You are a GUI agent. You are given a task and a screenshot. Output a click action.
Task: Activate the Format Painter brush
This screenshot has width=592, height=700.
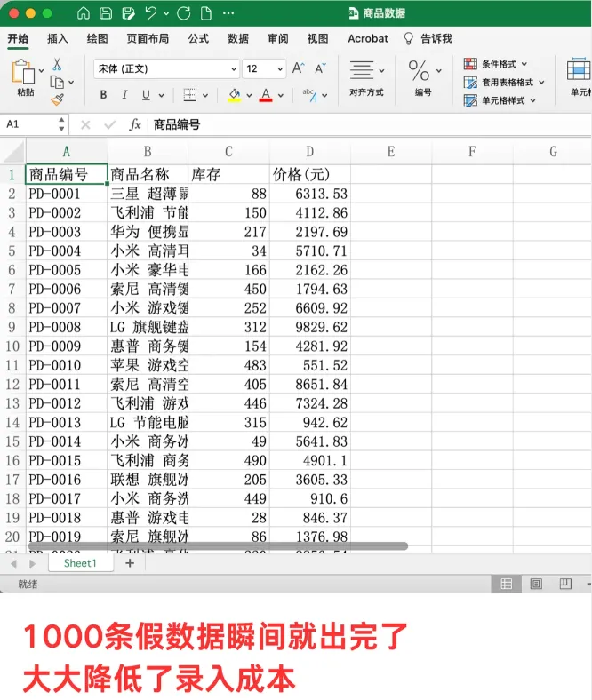(57, 100)
